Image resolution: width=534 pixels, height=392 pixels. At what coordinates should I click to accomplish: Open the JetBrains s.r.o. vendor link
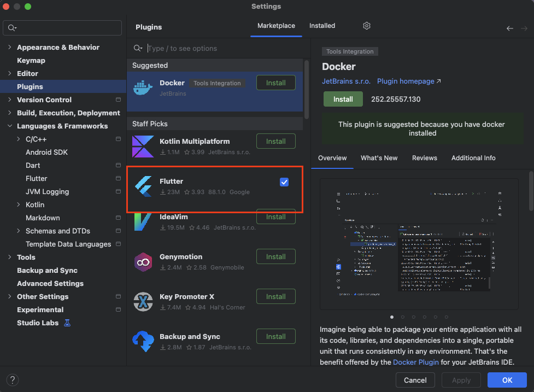pyautogui.click(x=346, y=81)
